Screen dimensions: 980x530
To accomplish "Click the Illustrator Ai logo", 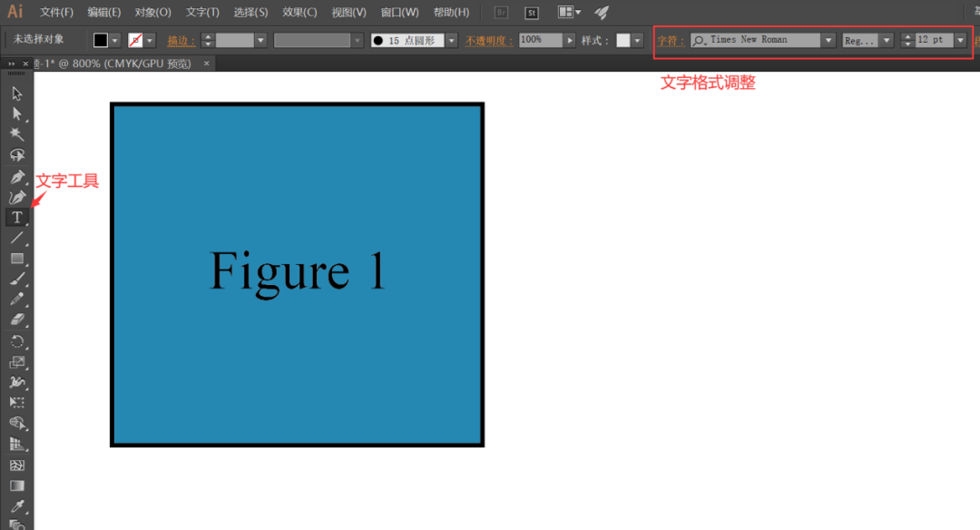I will pyautogui.click(x=15, y=12).
